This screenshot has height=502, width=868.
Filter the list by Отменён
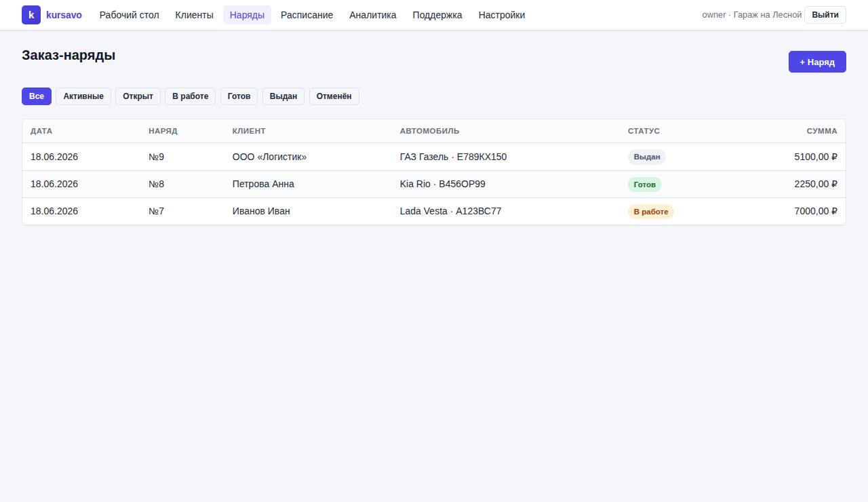(x=334, y=96)
